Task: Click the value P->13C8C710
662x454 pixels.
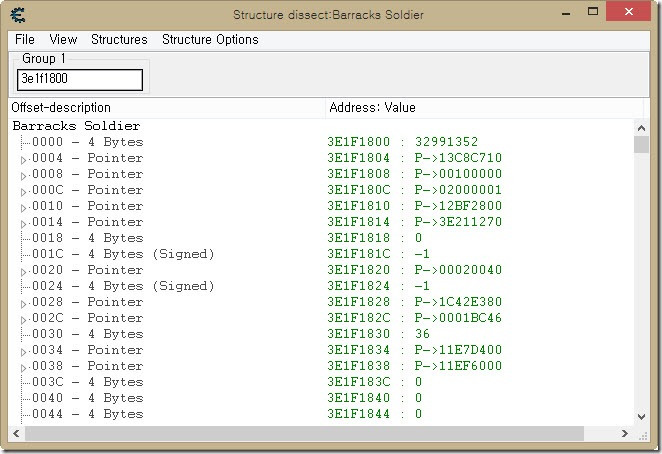Action: point(458,158)
